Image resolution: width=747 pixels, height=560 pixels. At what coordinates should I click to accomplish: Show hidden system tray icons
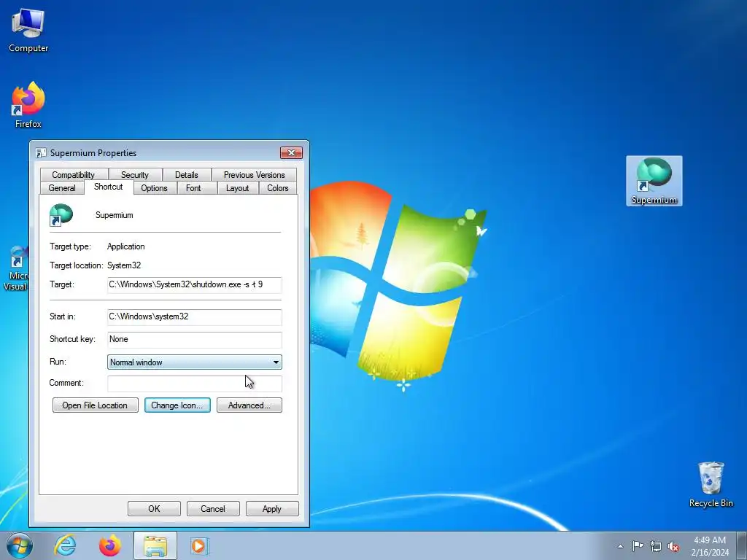pyautogui.click(x=620, y=546)
